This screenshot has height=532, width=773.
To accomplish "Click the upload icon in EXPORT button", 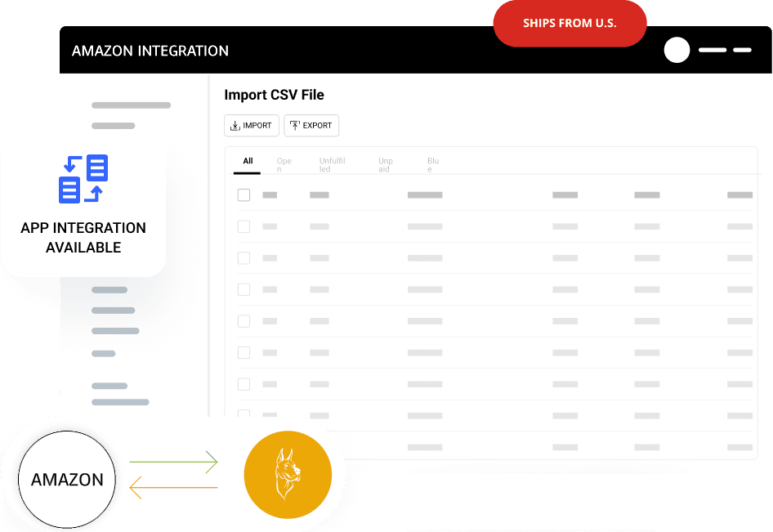I will 295,126.
